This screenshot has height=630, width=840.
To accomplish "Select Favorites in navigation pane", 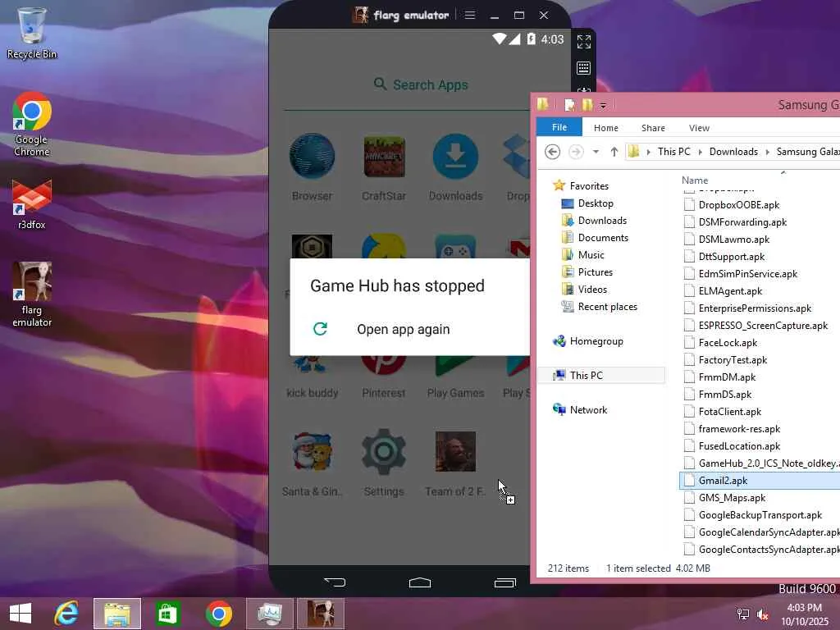I will click(582, 186).
